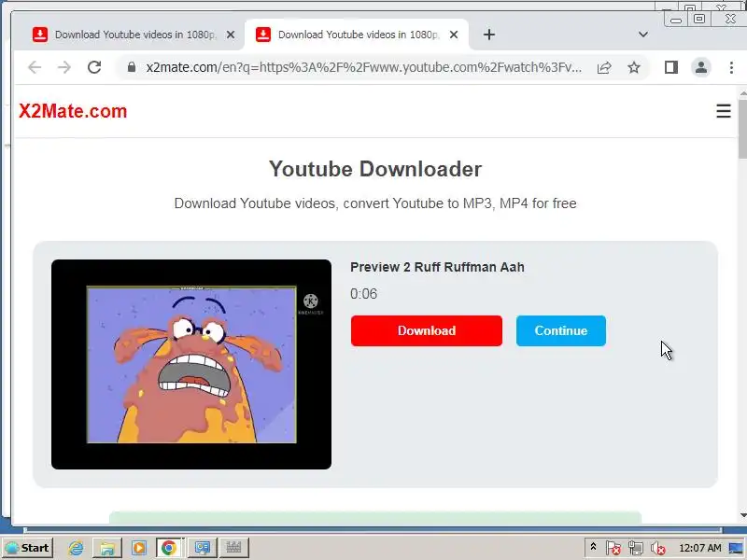Open Chrome profile avatar menu
747x560 pixels.
click(701, 67)
